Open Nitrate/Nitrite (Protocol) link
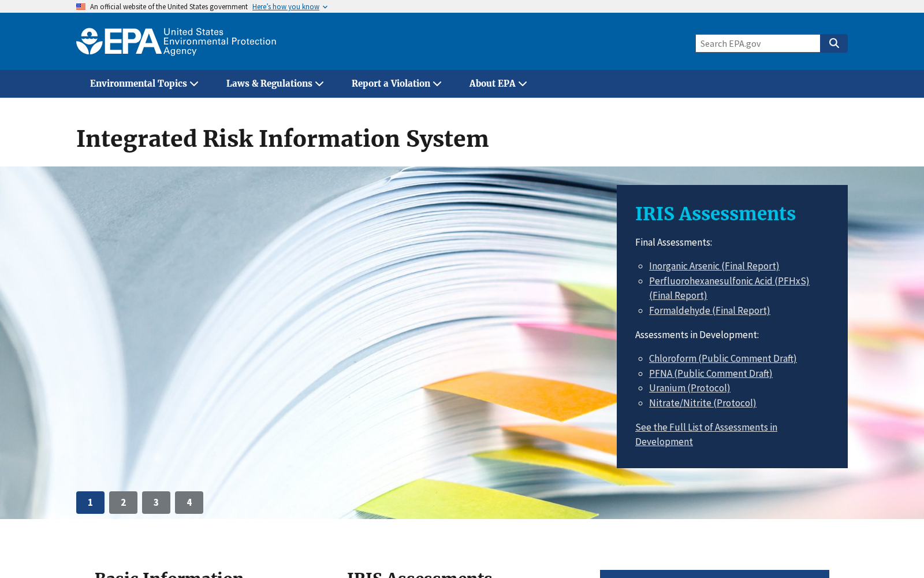This screenshot has width=924, height=578. (x=702, y=403)
